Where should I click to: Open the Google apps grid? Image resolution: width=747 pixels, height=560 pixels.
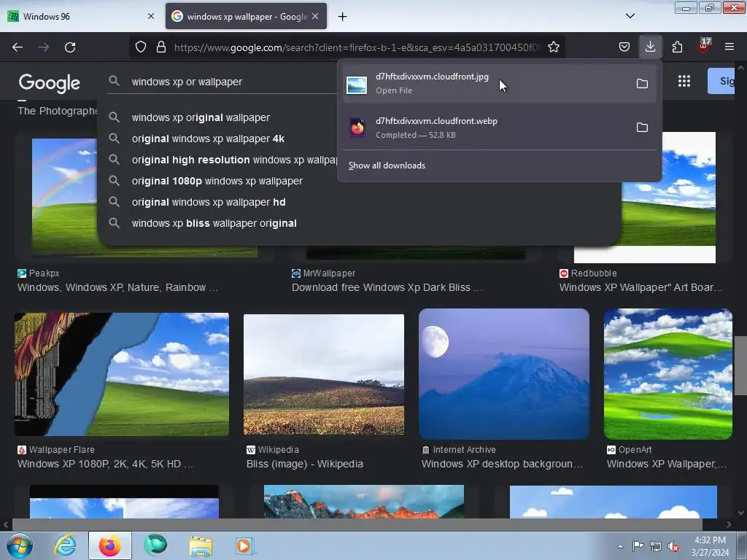click(x=684, y=81)
